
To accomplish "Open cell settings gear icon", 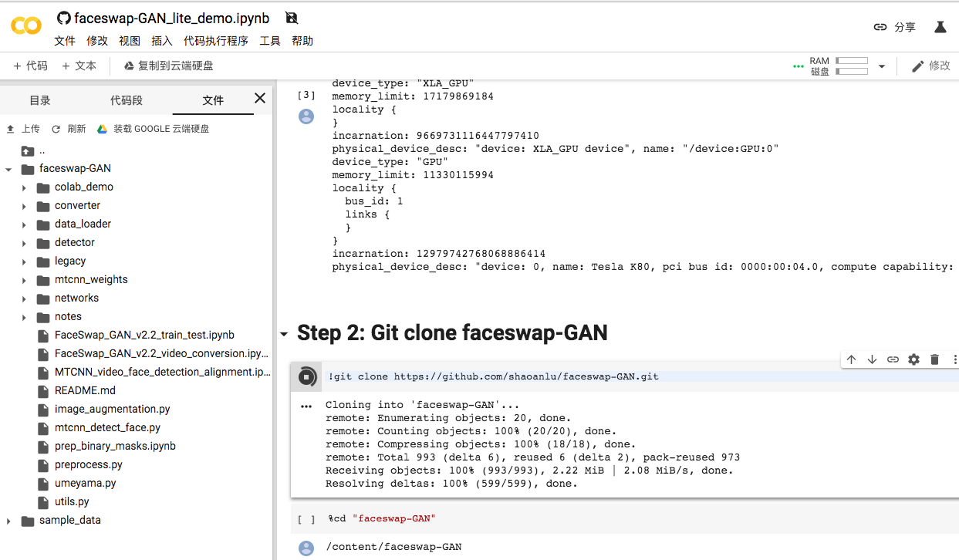I will point(913,359).
